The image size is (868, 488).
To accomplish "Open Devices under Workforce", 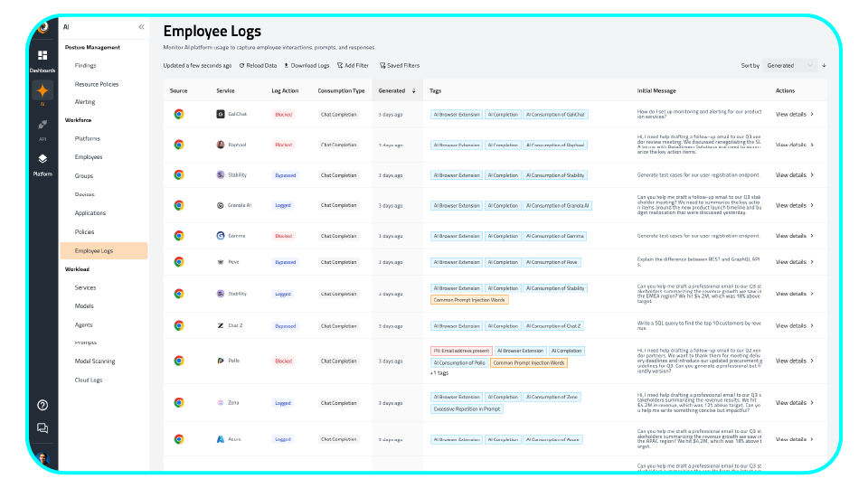I will (x=85, y=194).
